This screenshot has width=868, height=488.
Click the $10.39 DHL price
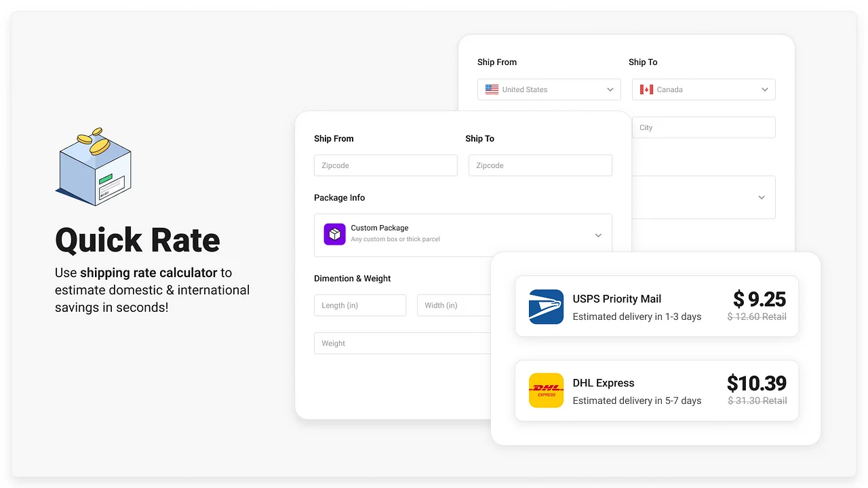(x=756, y=383)
